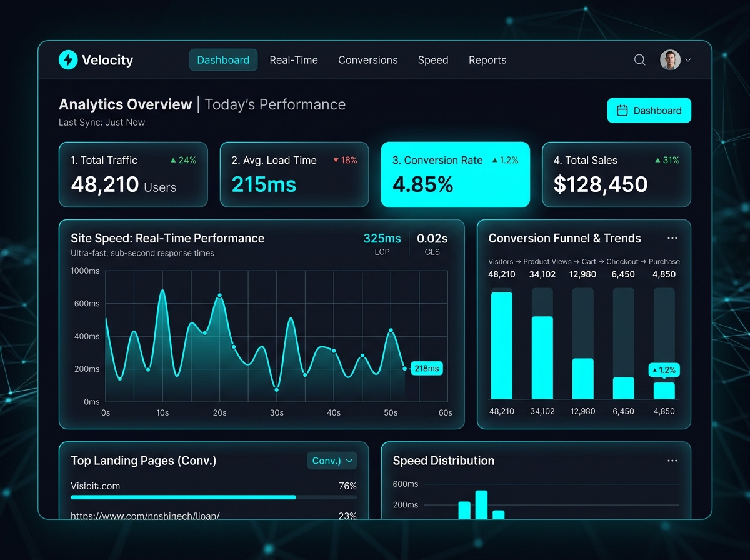Open Conversion Funnel more options menu

point(672,238)
